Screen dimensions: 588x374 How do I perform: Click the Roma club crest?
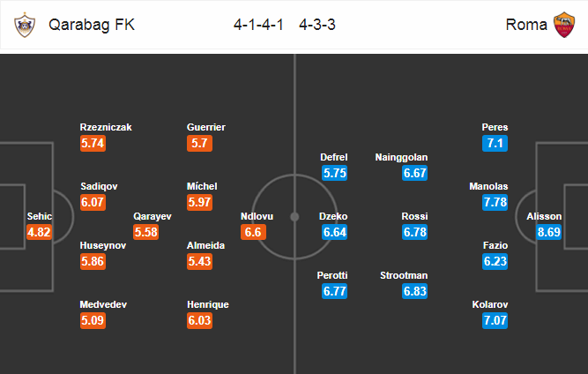pyautogui.click(x=564, y=25)
